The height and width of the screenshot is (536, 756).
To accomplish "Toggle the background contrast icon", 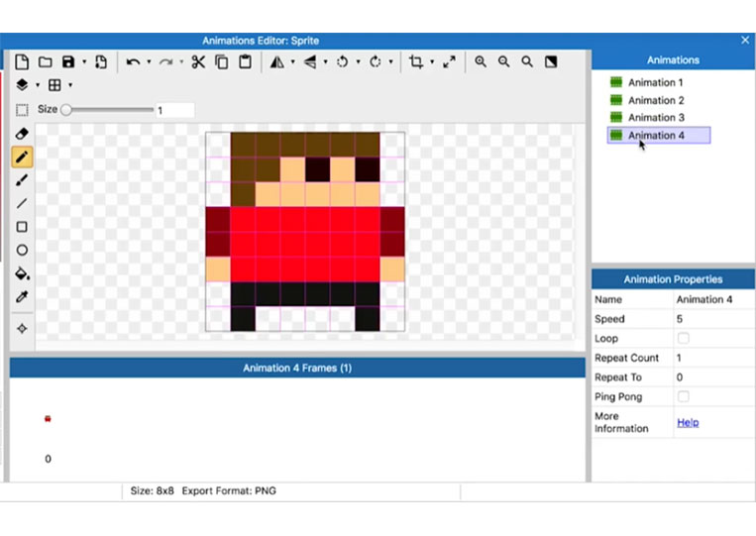I will 551,61.
